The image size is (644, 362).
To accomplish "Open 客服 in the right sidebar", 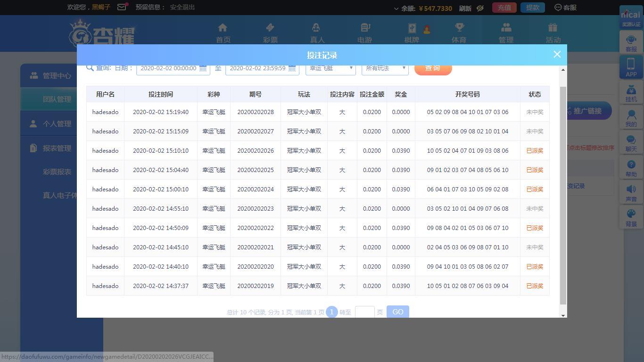I will click(631, 43).
